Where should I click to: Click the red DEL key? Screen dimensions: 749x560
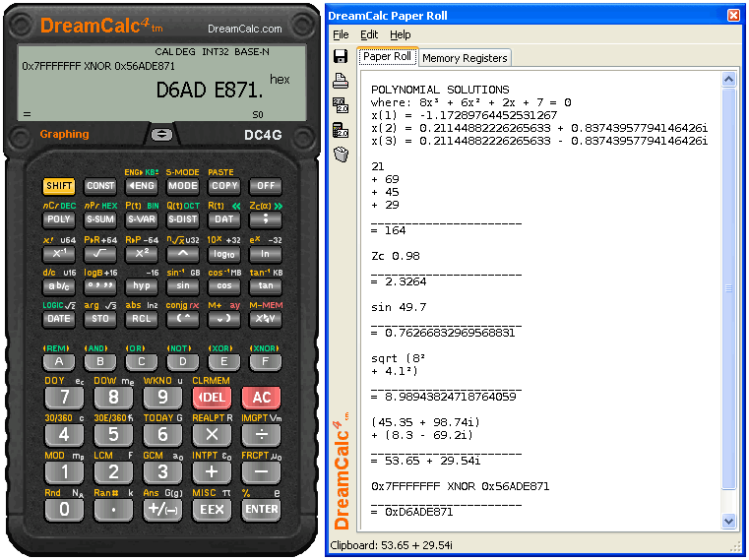pos(212,397)
